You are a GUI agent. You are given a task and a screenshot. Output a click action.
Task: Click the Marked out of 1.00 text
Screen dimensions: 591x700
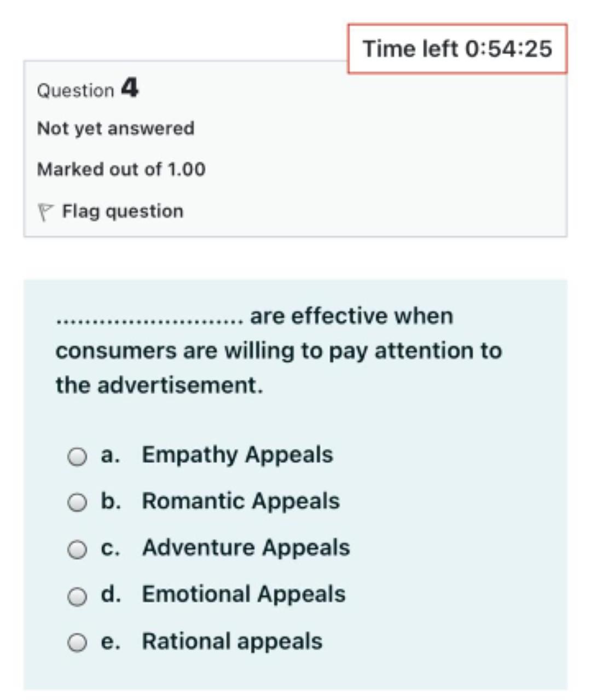121,169
